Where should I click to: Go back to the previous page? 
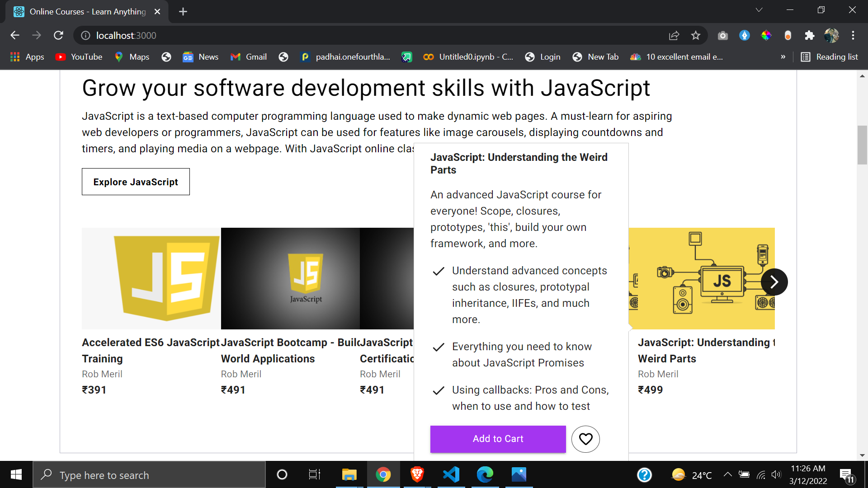15,35
